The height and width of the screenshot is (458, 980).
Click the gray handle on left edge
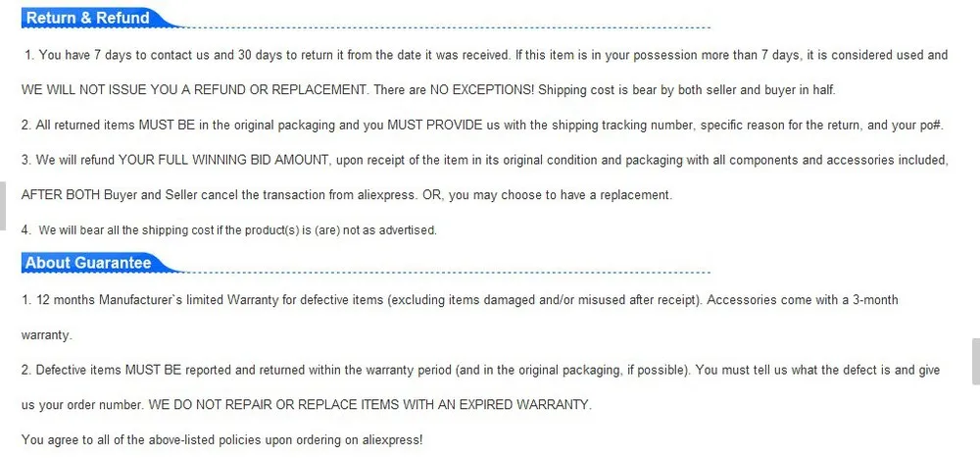tap(3, 206)
